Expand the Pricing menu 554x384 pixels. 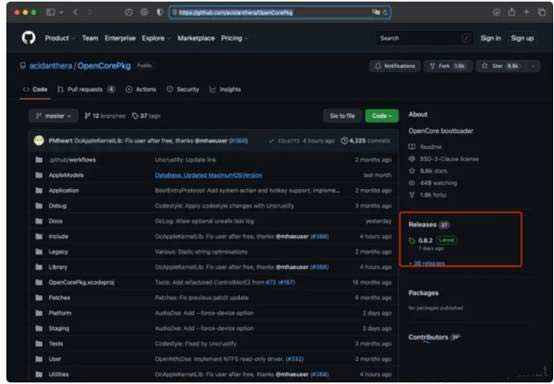point(234,38)
